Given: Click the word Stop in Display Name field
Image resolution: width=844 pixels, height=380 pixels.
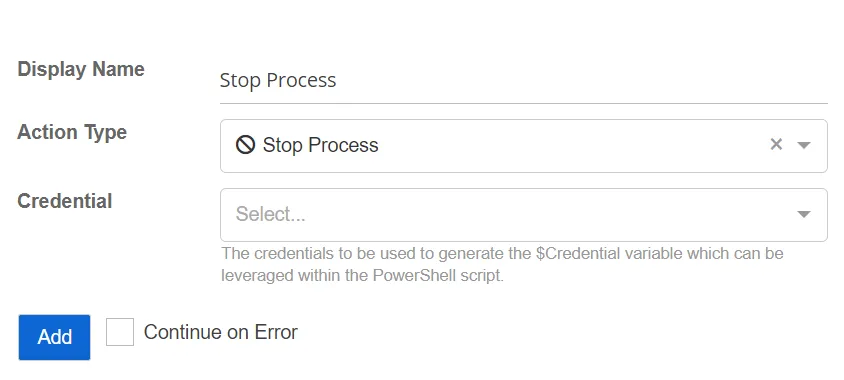Looking at the screenshot, I should pos(241,81).
